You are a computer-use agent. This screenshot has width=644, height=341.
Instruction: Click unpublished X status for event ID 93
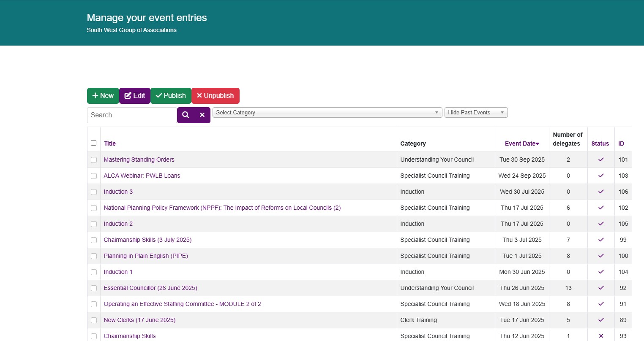click(x=601, y=336)
